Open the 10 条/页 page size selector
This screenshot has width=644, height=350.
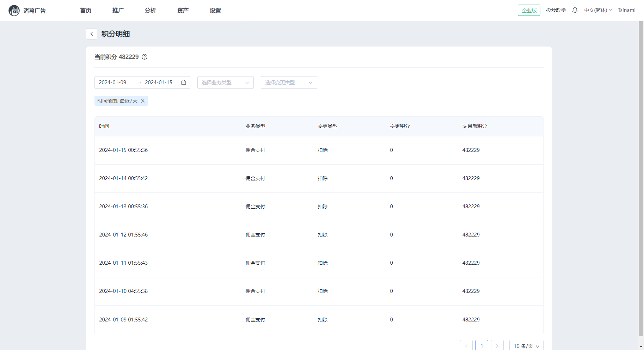click(x=526, y=346)
